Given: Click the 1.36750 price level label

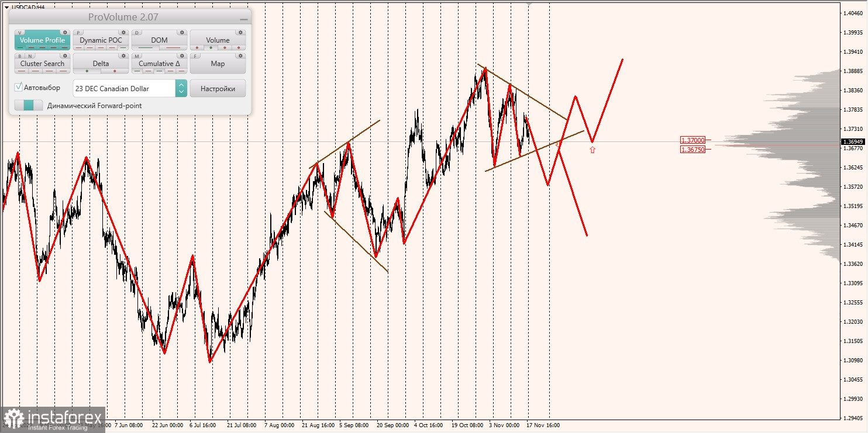Looking at the screenshot, I should point(693,150).
